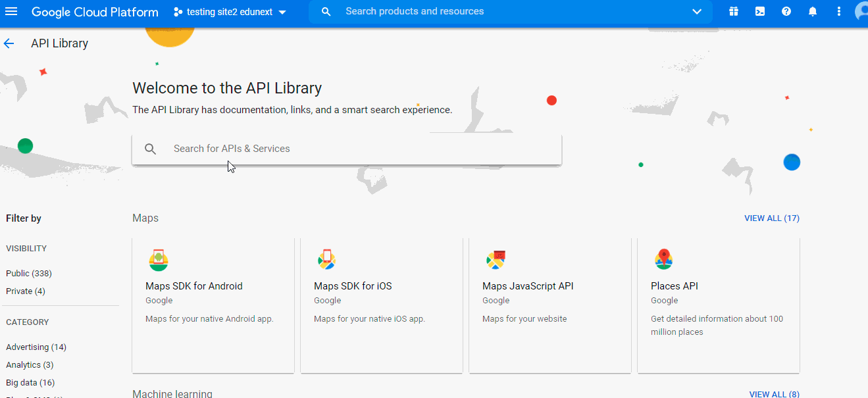This screenshot has height=398, width=868.
Task: Click the Machine learning section heading
Action: [x=172, y=394]
